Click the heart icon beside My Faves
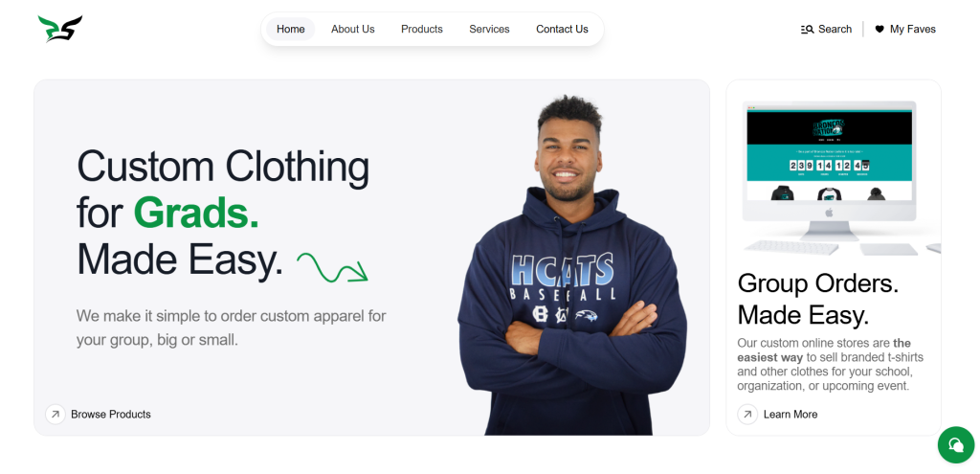This screenshot has height=474, width=980. pyautogui.click(x=880, y=30)
